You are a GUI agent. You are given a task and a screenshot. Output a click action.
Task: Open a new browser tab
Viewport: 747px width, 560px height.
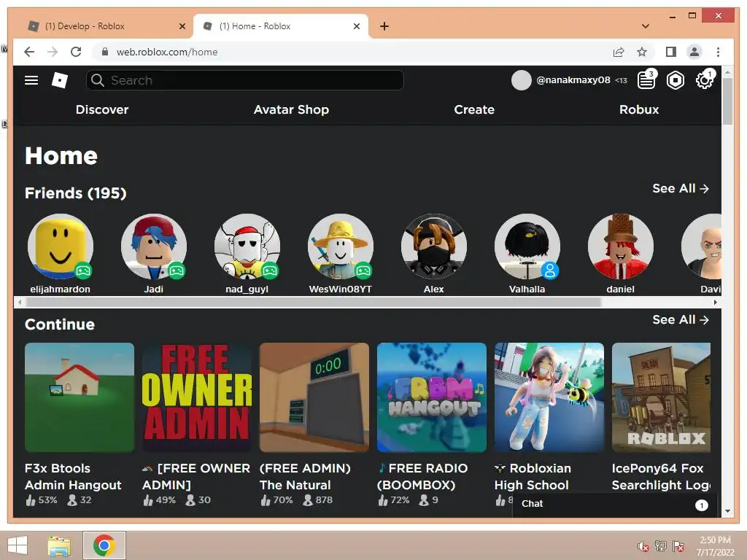[x=384, y=26]
